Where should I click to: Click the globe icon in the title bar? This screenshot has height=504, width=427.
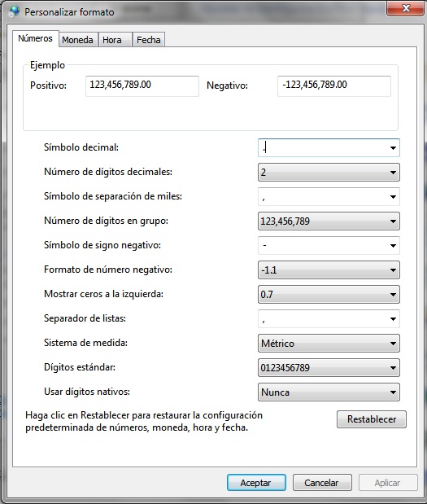click(x=14, y=12)
